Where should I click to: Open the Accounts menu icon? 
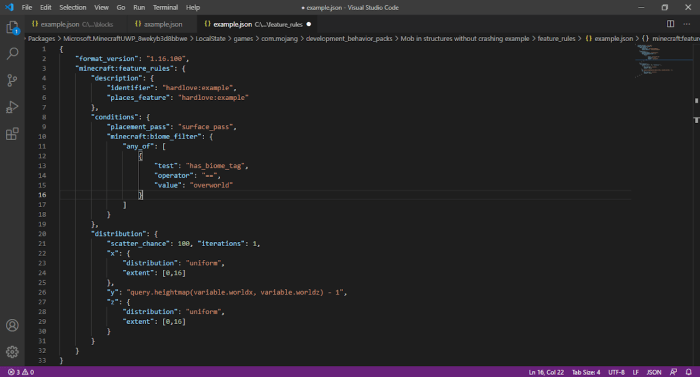(x=12, y=325)
